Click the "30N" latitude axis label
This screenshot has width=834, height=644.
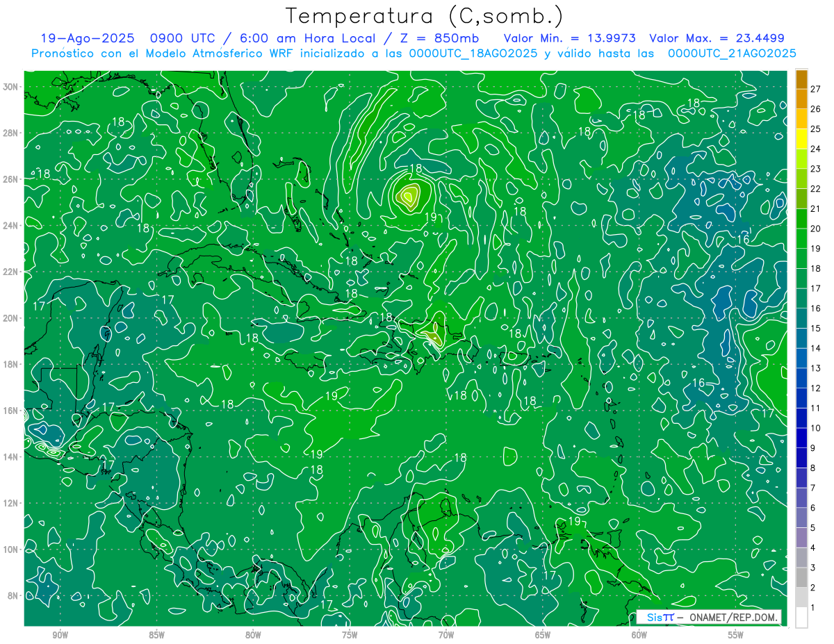point(11,87)
